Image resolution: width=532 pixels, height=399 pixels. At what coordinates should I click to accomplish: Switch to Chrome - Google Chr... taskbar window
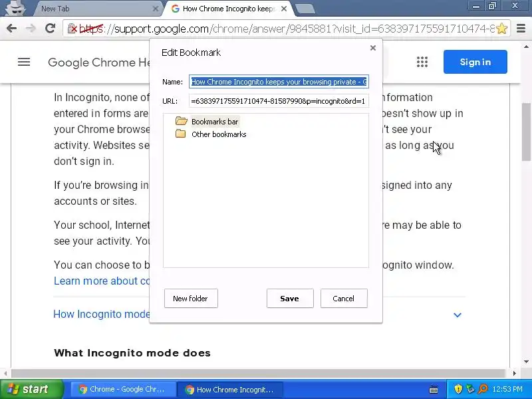tap(122, 389)
